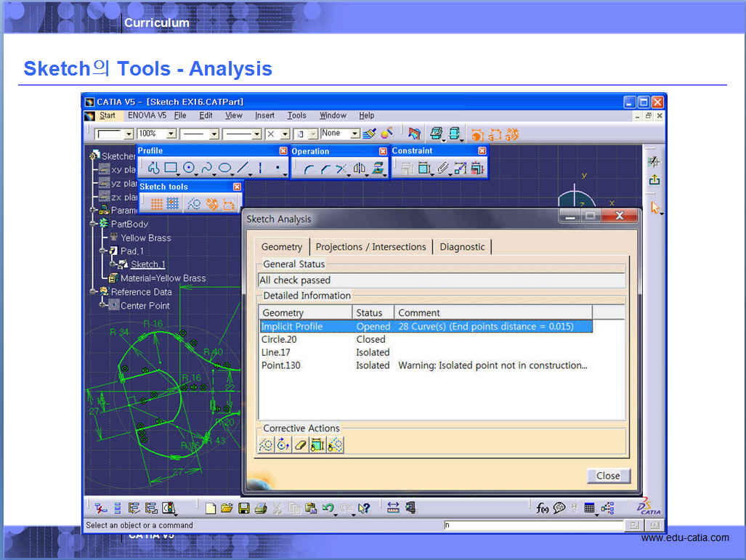
Task: Open the 100% zoom dropdown
Action: pyautogui.click(x=171, y=134)
